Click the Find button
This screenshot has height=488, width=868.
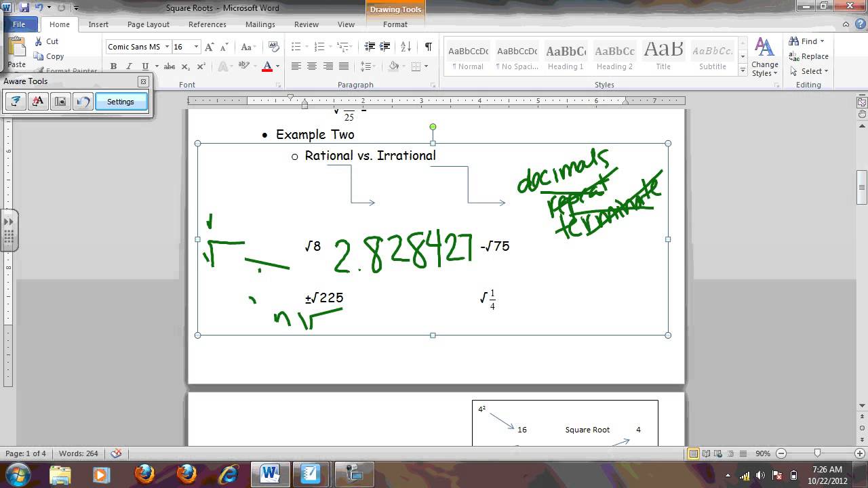(806, 41)
